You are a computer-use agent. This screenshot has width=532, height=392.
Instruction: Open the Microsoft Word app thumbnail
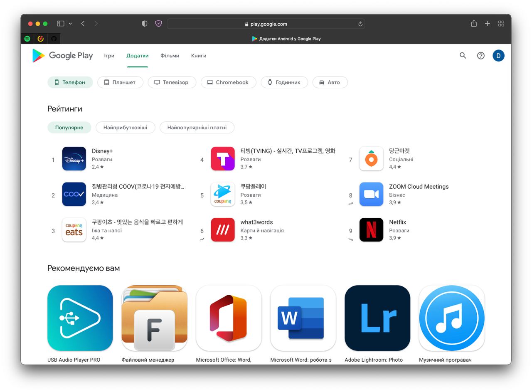pyautogui.click(x=303, y=318)
